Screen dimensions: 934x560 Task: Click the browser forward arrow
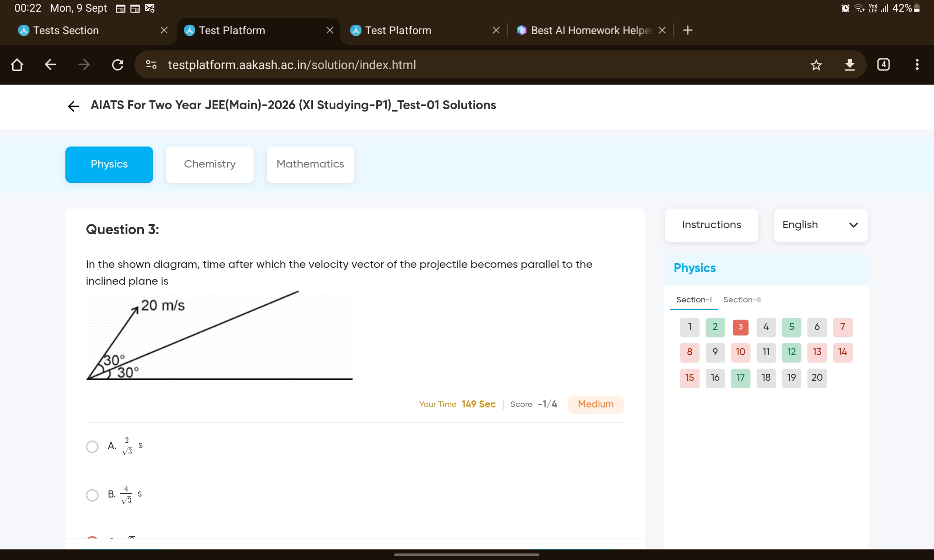tap(84, 64)
